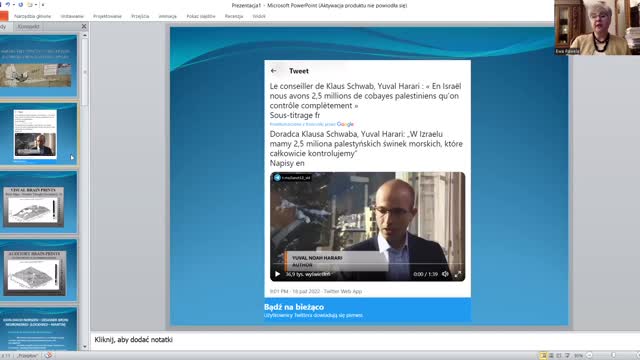Click the Ewa Pawela webcam video tile
Image resolution: width=640 pixels, height=360 pixels.
point(597,27)
